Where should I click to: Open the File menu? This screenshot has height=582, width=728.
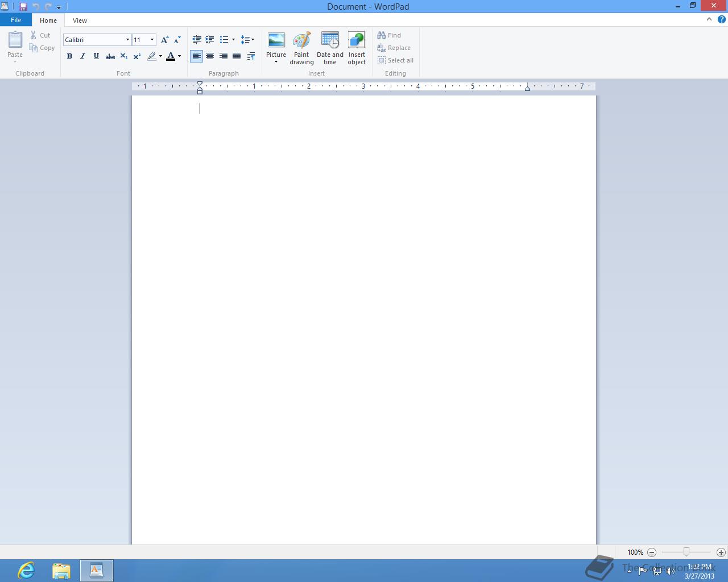pos(16,19)
